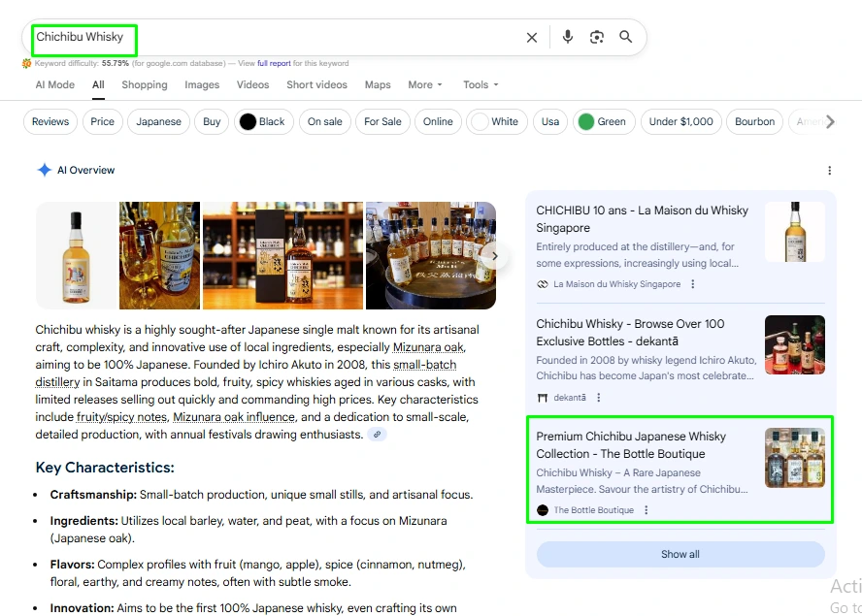Clear the search box with X icon
This screenshot has width=862, height=616.
(532, 38)
